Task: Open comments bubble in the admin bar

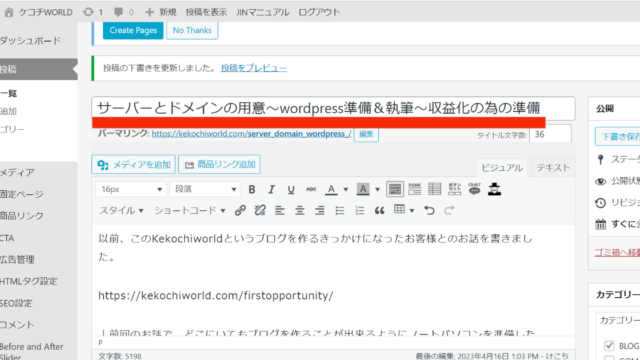Action: coord(118,12)
